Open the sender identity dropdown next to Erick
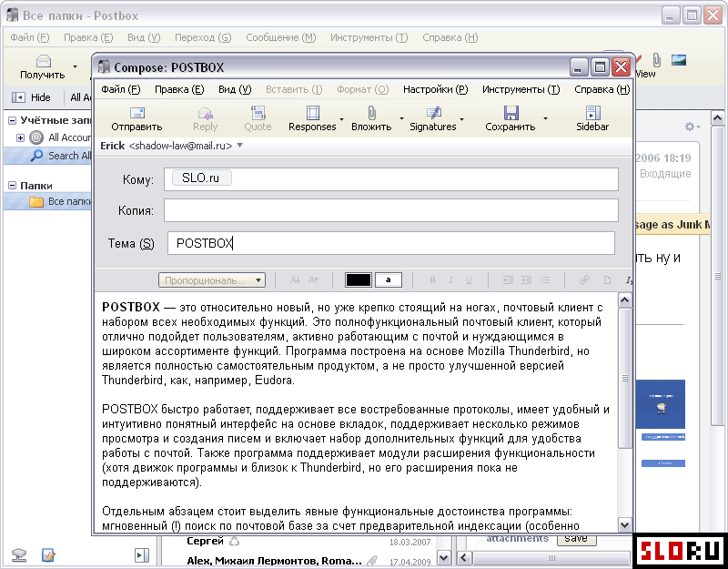 pos(239,146)
